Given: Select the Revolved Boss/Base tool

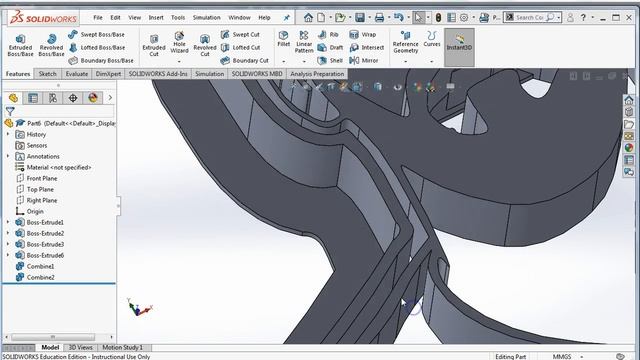Looking at the screenshot, I should pos(51,46).
